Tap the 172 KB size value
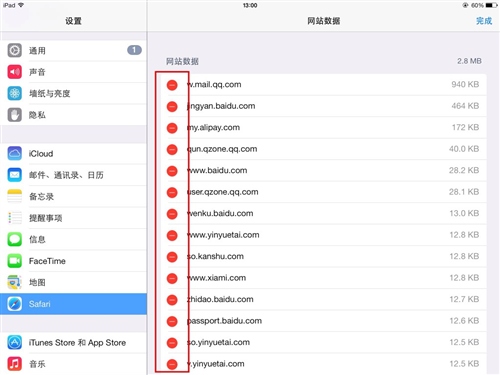 (465, 127)
